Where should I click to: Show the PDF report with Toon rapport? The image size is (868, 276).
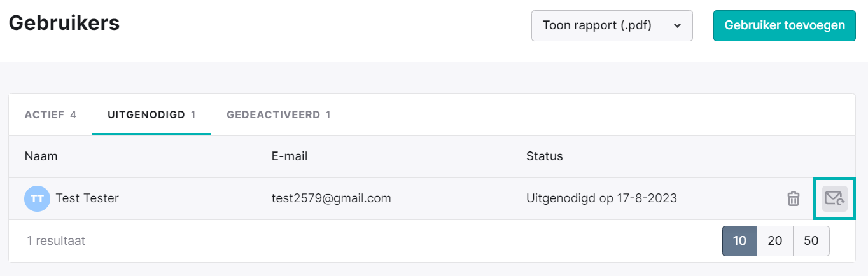[597, 26]
